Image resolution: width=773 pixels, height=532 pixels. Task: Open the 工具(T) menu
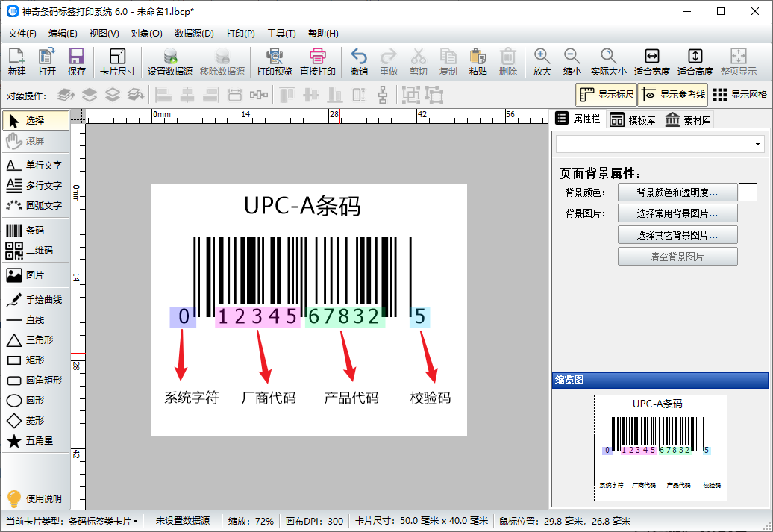click(281, 34)
